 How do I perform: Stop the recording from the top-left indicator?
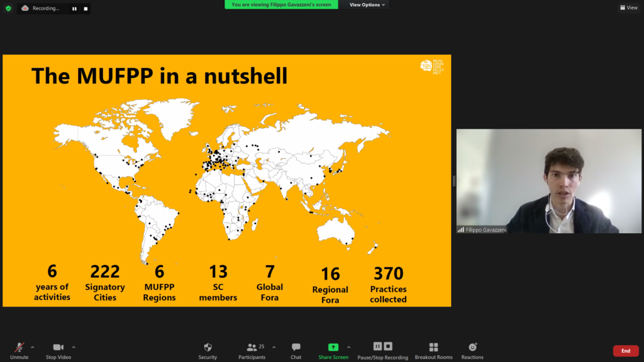coord(85,9)
